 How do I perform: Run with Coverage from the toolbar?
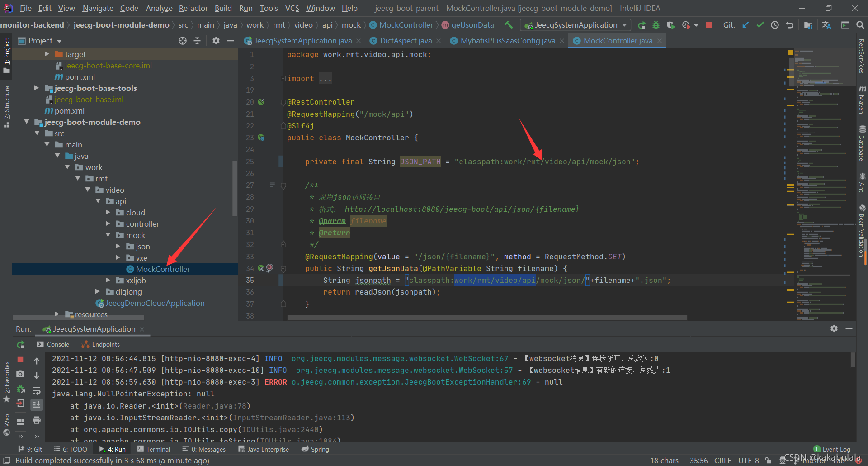[x=671, y=25]
